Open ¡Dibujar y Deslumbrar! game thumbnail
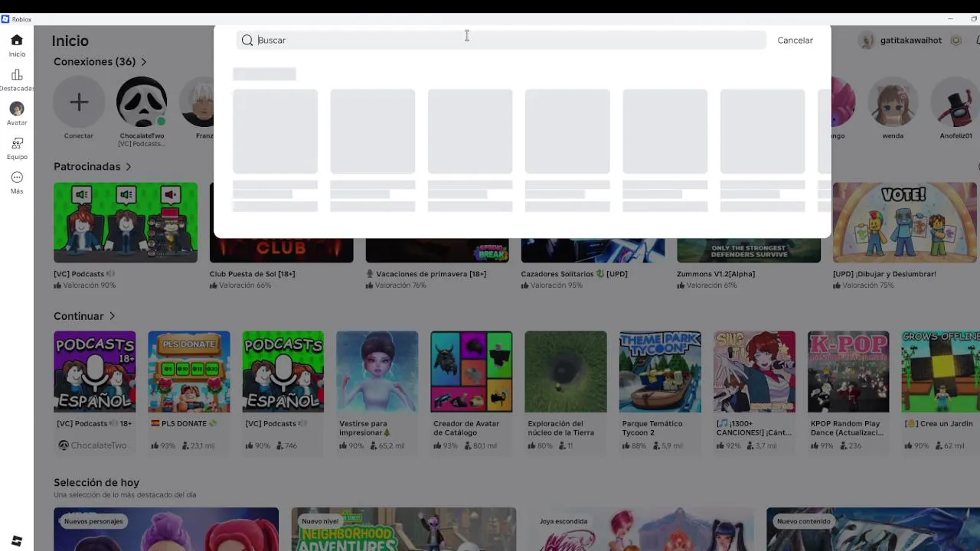Screen dimensions: 980x551 click(905, 222)
